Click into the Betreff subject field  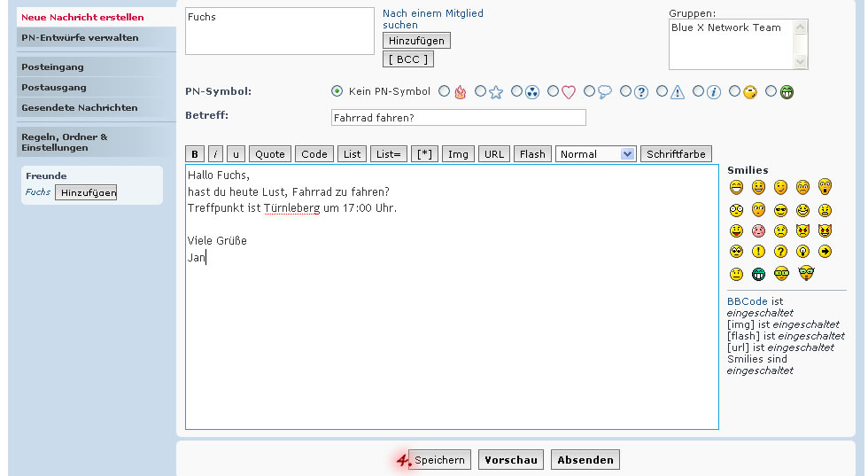tap(458, 118)
